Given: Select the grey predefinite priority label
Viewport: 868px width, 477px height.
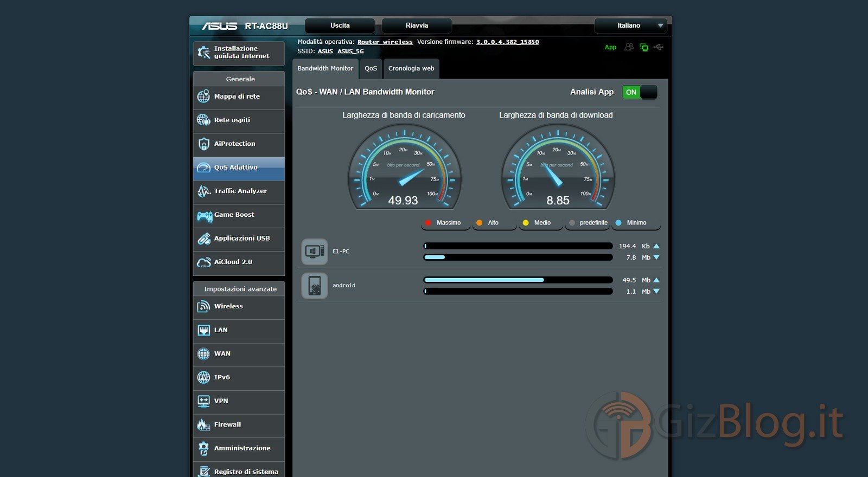Looking at the screenshot, I should [x=589, y=223].
